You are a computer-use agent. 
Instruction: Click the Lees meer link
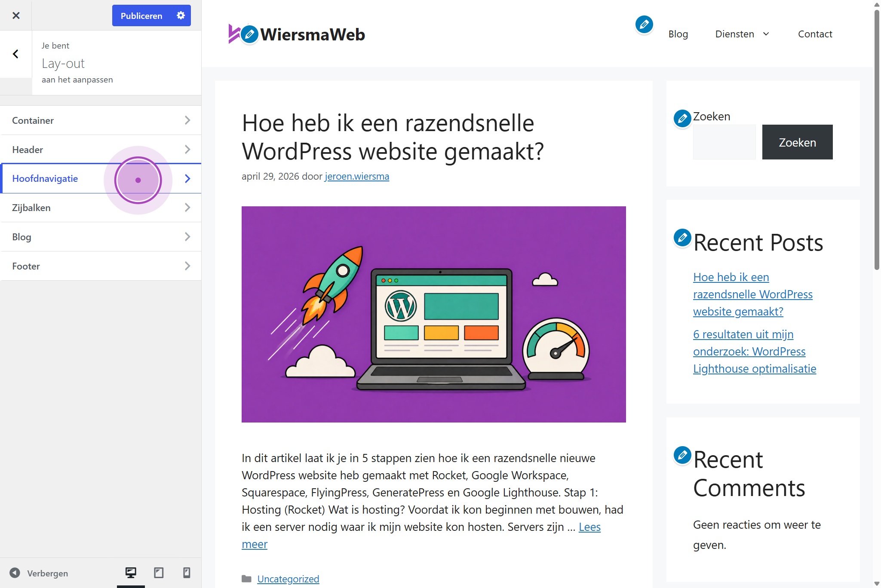coord(589,527)
